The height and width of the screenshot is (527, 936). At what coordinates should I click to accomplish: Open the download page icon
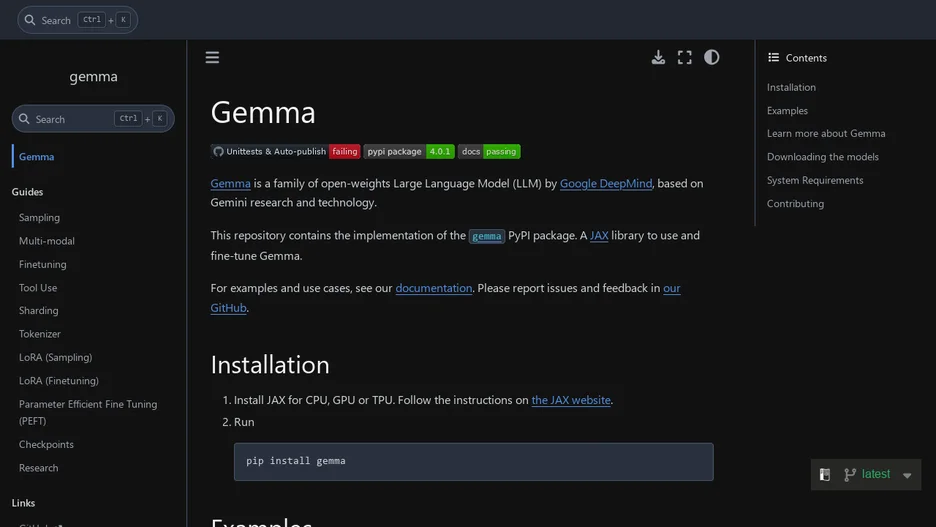[x=658, y=57]
